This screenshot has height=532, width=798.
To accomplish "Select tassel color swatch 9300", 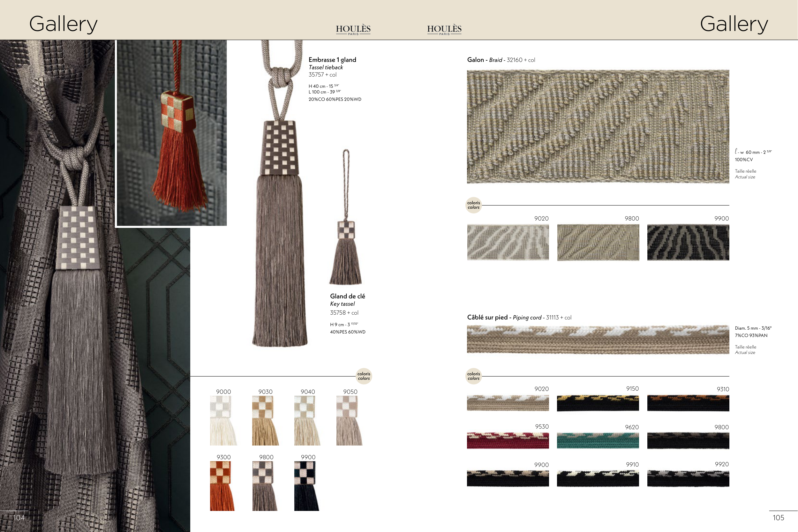I will (222, 485).
